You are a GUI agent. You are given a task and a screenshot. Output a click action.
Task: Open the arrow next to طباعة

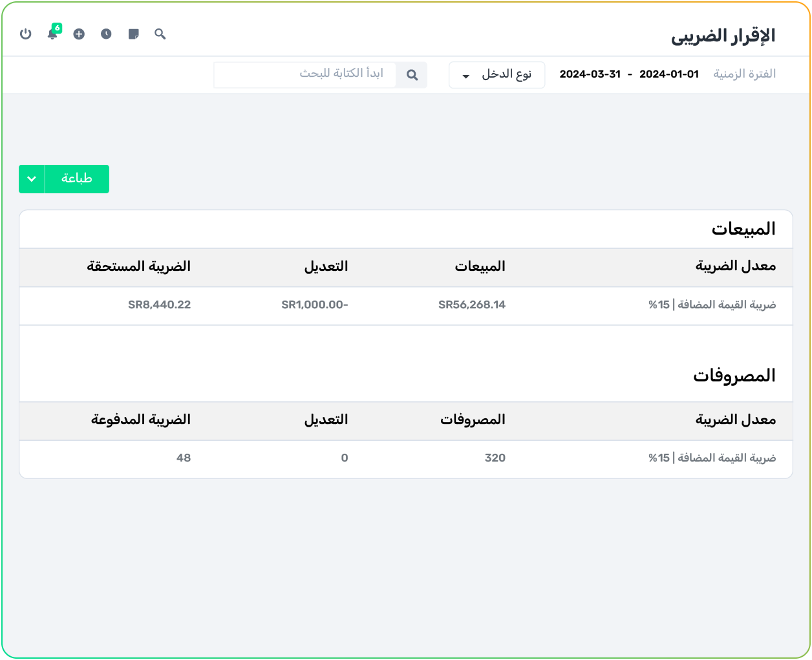tap(32, 179)
